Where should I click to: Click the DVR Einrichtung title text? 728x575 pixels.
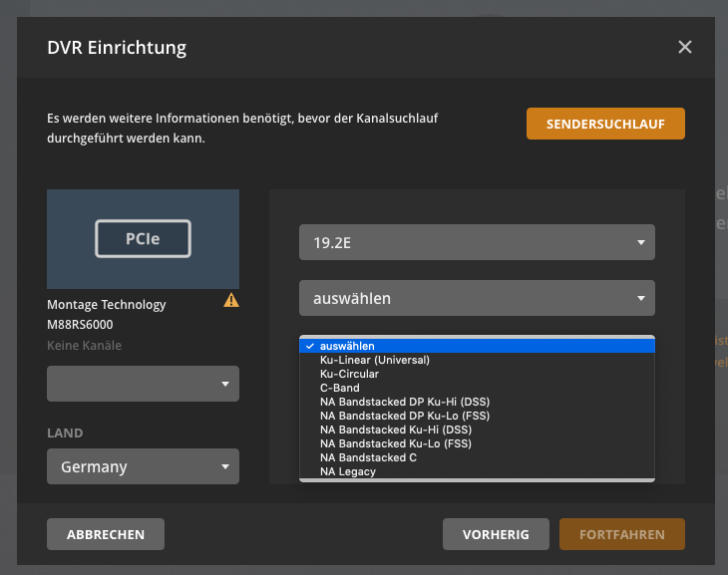click(x=117, y=48)
